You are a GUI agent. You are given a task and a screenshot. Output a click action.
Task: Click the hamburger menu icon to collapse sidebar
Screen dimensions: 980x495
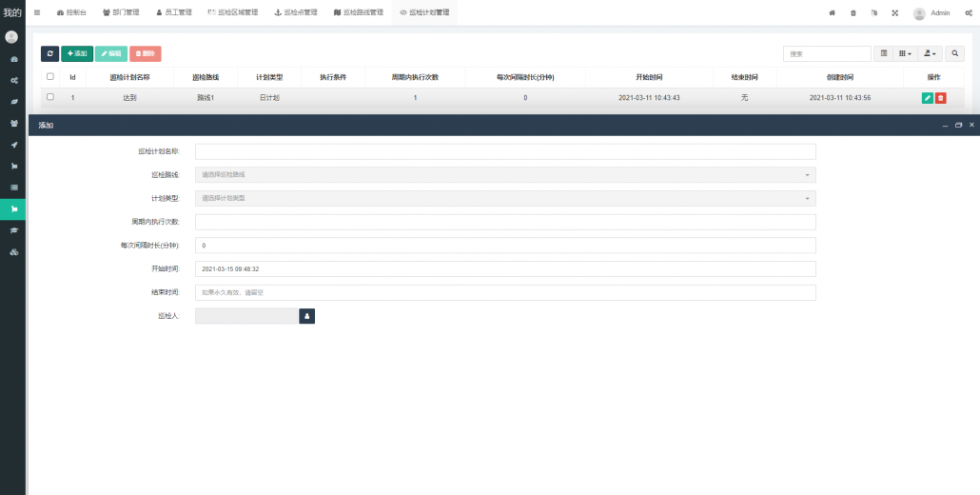tap(37, 12)
